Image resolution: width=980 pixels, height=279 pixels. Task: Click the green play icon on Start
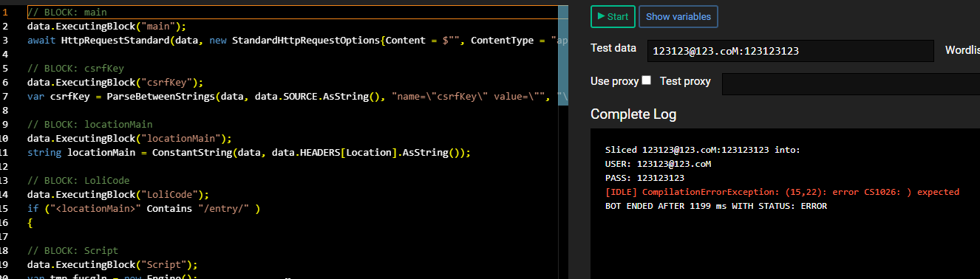601,16
